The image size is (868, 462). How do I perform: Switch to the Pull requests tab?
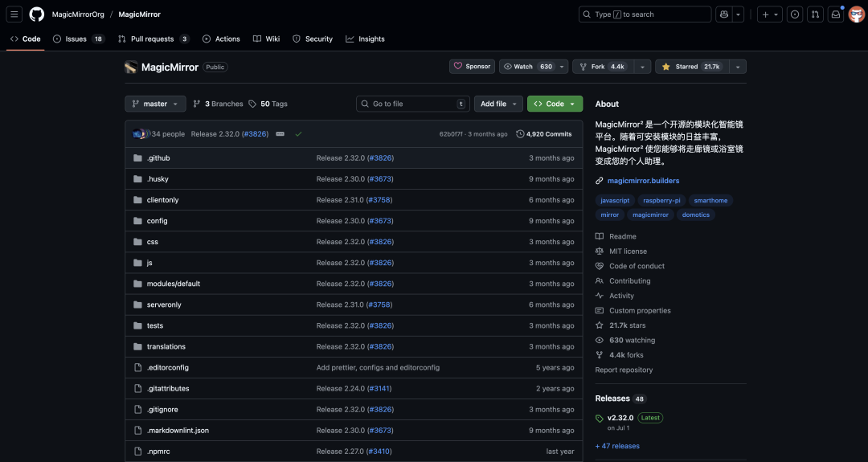point(154,39)
